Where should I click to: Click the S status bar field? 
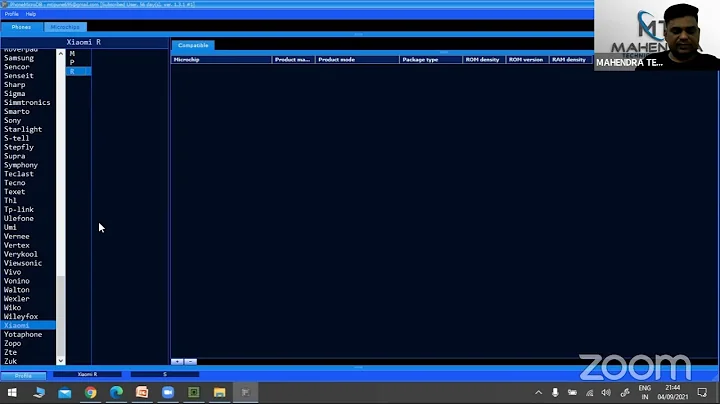pos(165,375)
